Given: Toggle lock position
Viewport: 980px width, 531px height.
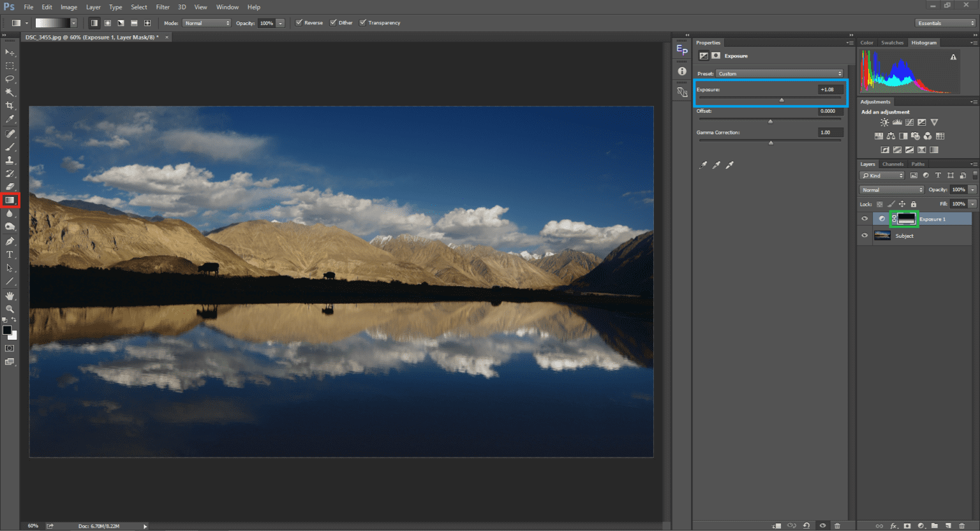Looking at the screenshot, I should click(902, 204).
